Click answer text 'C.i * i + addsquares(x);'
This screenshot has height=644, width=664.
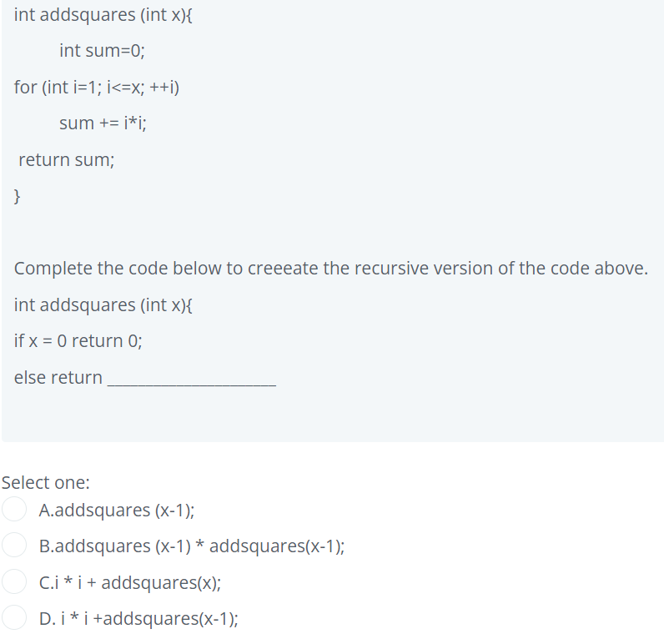[129, 582]
